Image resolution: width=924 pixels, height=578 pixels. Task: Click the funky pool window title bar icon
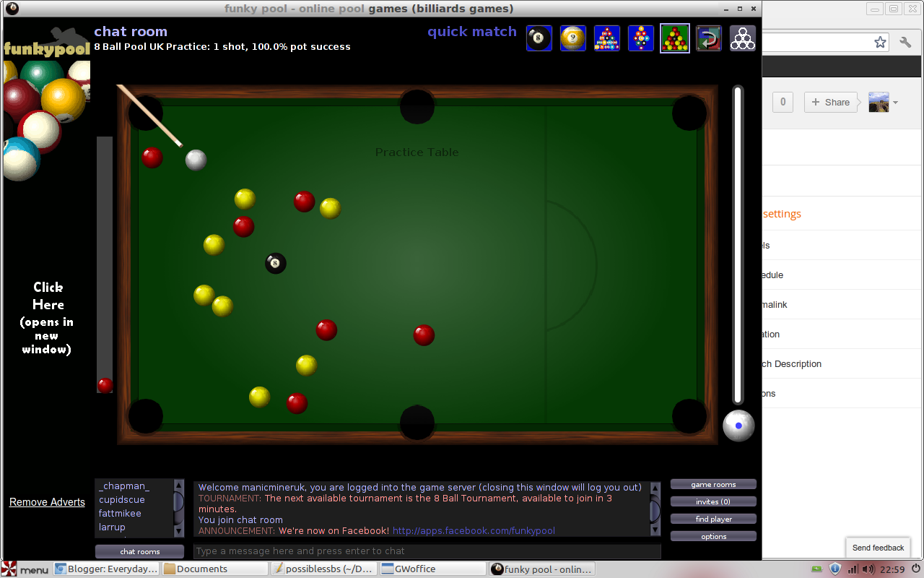tap(12, 9)
